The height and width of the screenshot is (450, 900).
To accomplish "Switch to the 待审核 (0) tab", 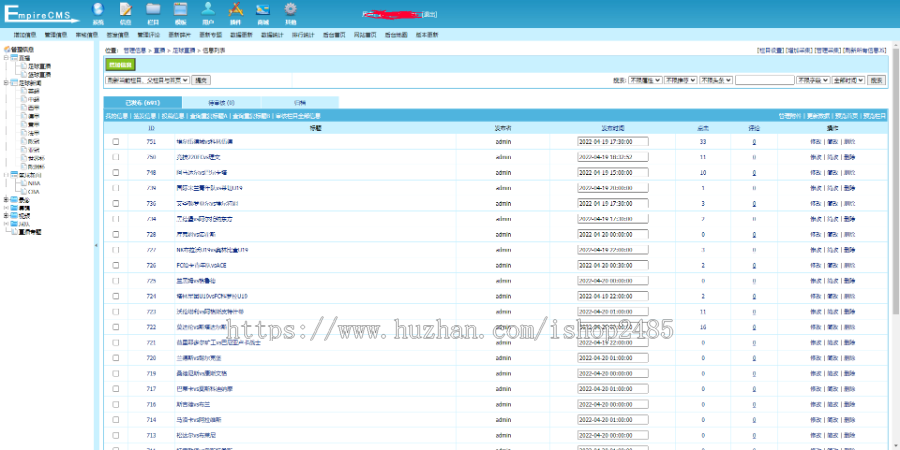I will 221,103.
